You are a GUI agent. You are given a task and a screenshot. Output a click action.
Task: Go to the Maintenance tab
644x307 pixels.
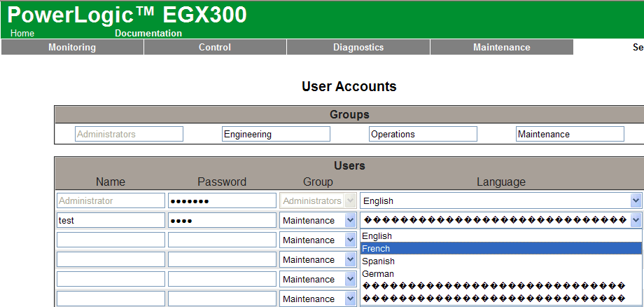click(501, 47)
